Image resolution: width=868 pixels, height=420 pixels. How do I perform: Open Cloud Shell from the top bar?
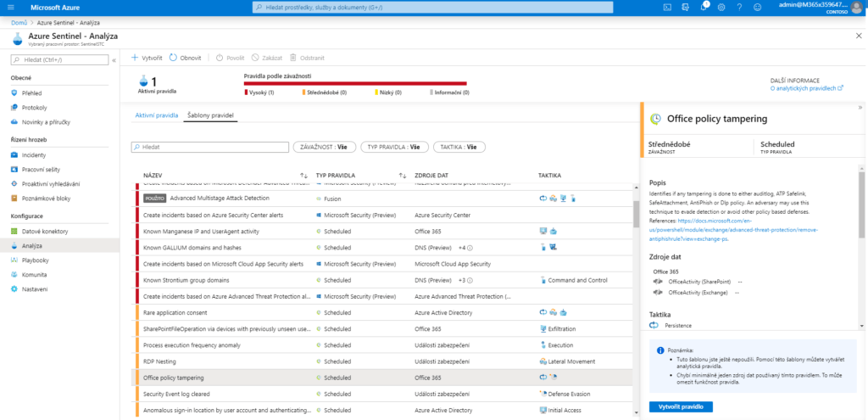pyautogui.click(x=668, y=7)
